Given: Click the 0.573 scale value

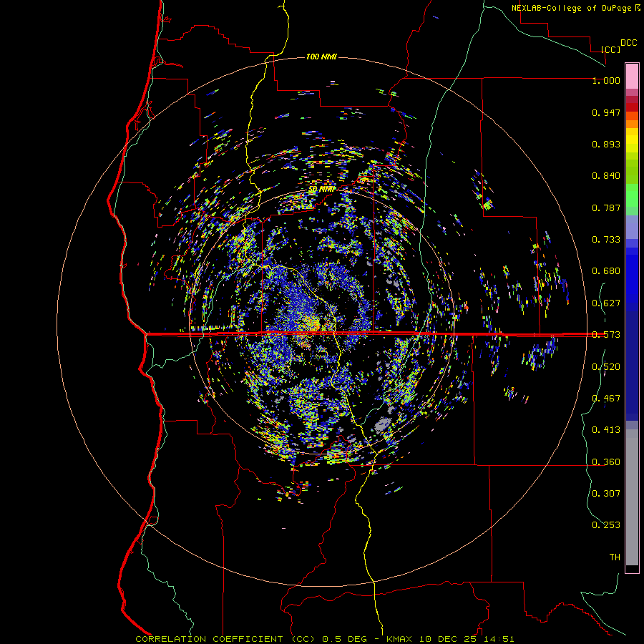Looking at the screenshot, I should point(606,335).
